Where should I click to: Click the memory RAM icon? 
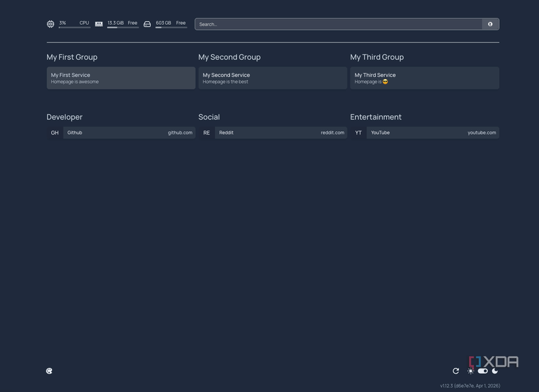point(99,24)
